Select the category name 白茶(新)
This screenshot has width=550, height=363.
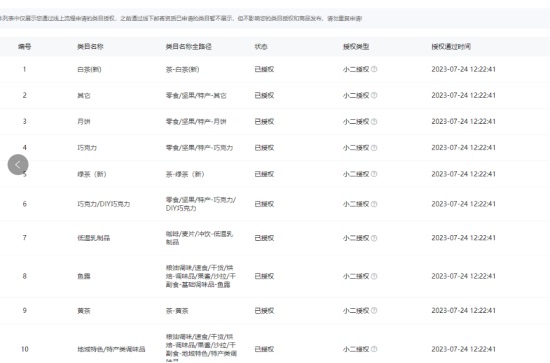pos(89,69)
